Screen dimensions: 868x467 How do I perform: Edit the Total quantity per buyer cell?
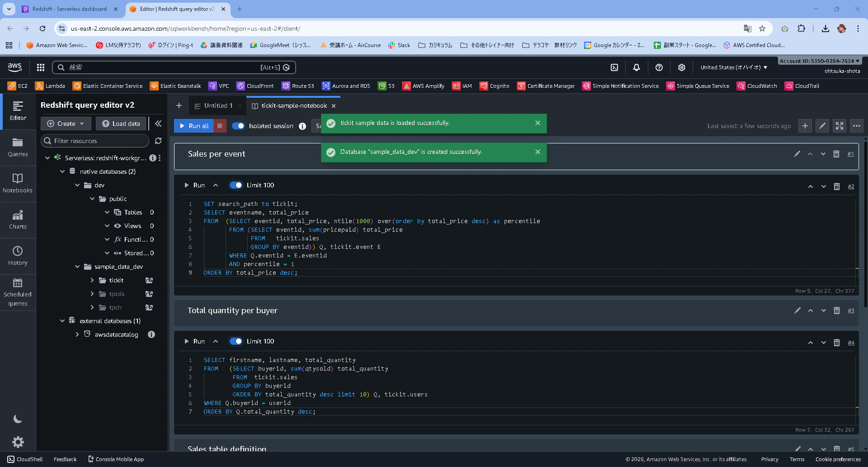click(x=797, y=310)
